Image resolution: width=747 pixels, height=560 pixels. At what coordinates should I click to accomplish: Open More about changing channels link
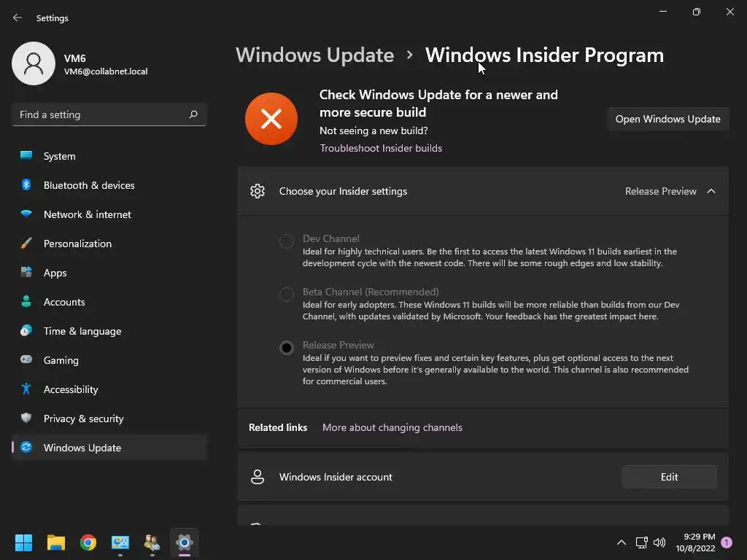pos(392,427)
